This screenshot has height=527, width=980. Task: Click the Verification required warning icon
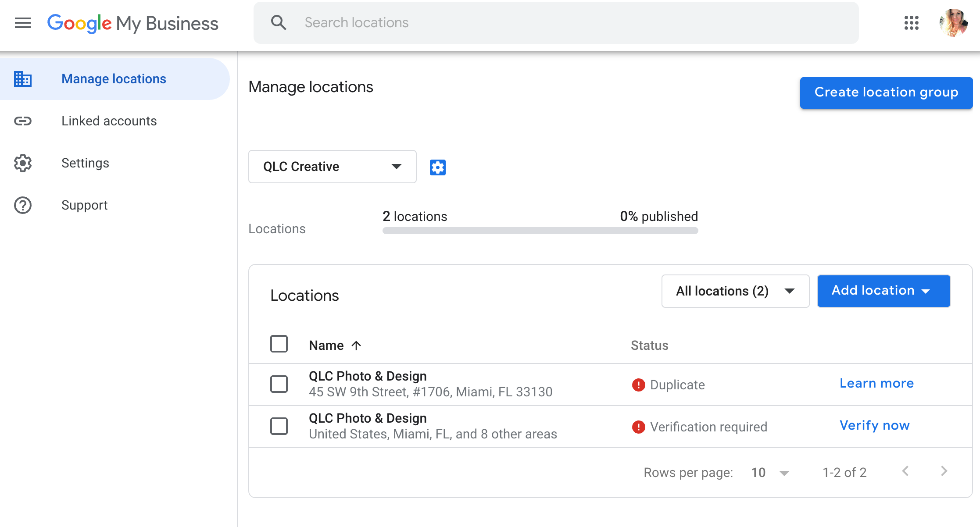click(x=638, y=427)
